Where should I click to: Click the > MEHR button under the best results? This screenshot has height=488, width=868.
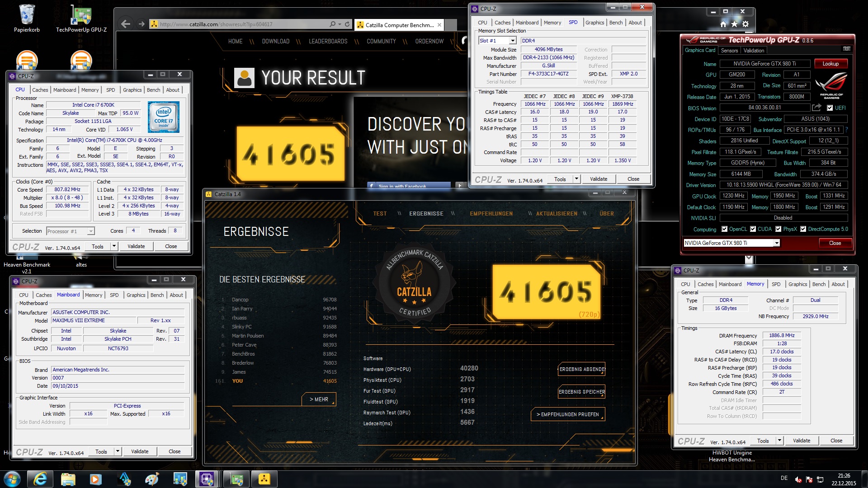coord(319,399)
